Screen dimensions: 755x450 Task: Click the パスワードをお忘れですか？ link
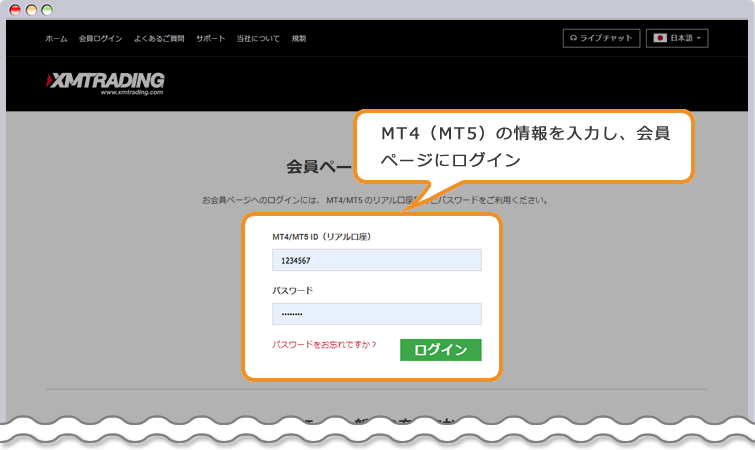[x=324, y=345]
